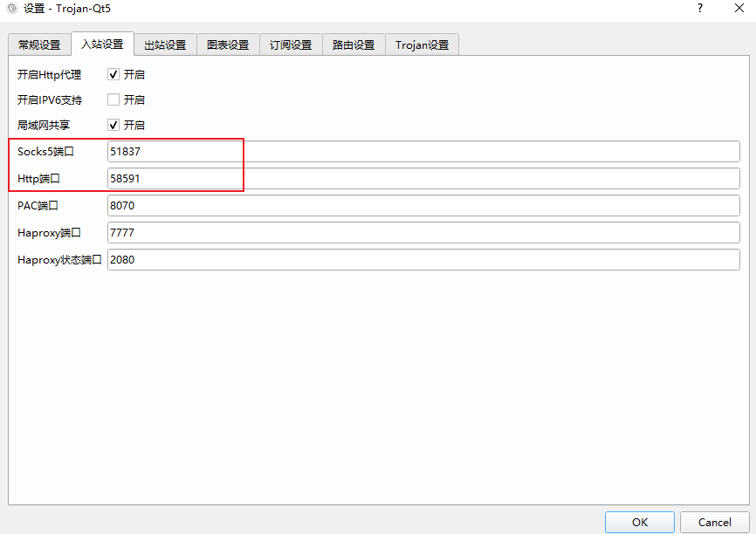The width and height of the screenshot is (756, 534).
Task: Open the 出站设置 tab
Action: (x=165, y=45)
